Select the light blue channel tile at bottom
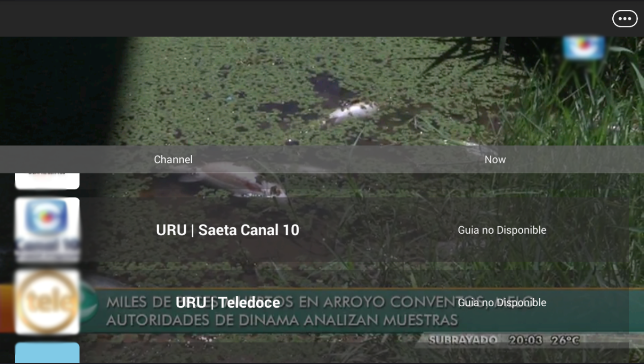 (x=47, y=353)
